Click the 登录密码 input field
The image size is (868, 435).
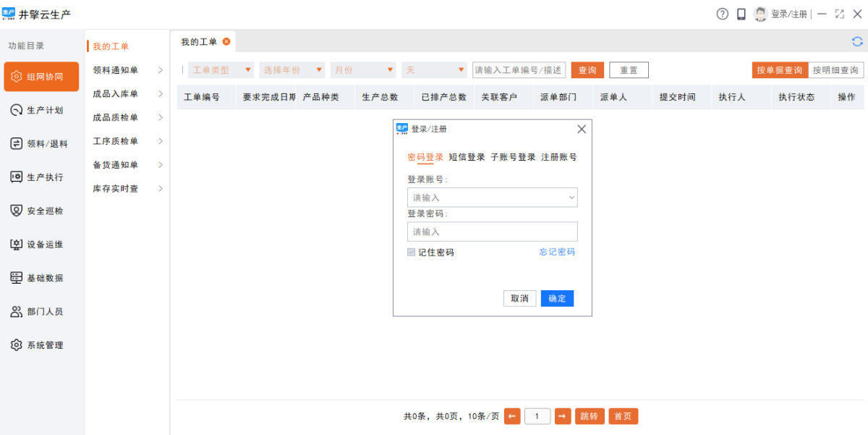pos(492,232)
